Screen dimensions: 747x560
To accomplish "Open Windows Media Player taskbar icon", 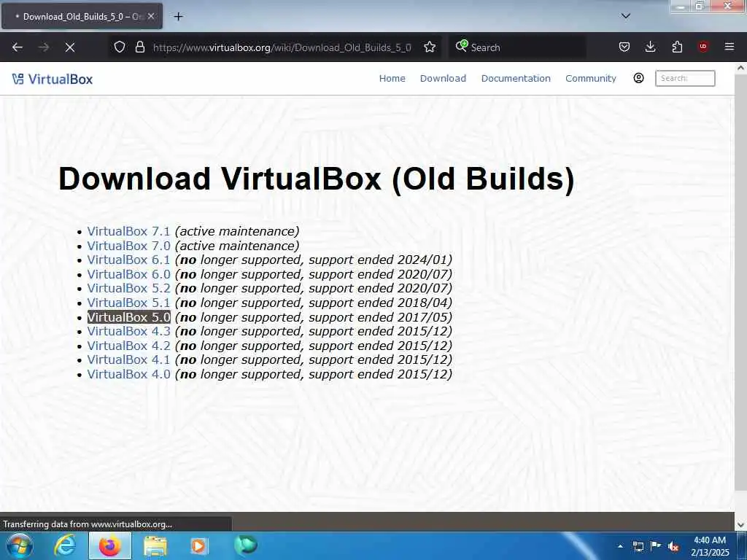I will (199, 545).
